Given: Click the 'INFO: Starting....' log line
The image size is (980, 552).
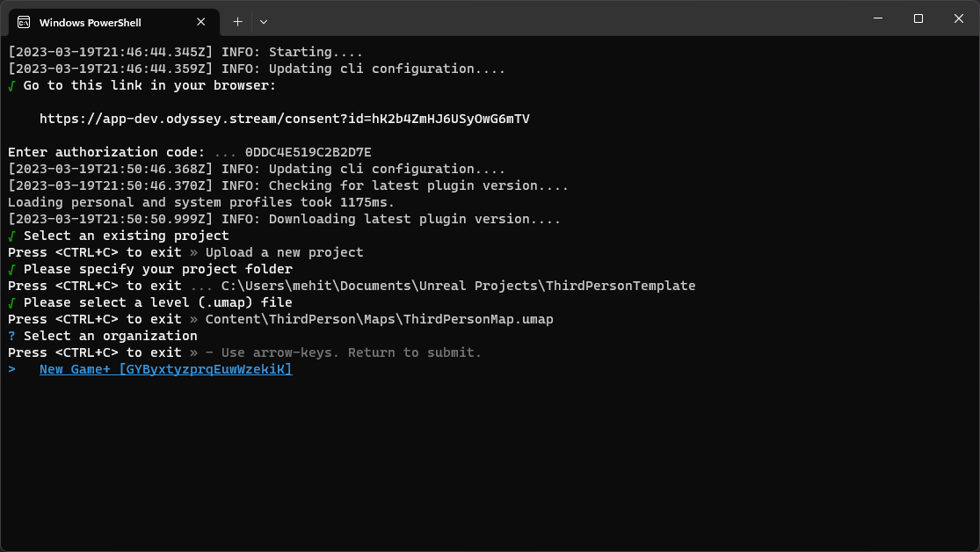Looking at the screenshot, I should click(x=185, y=52).
